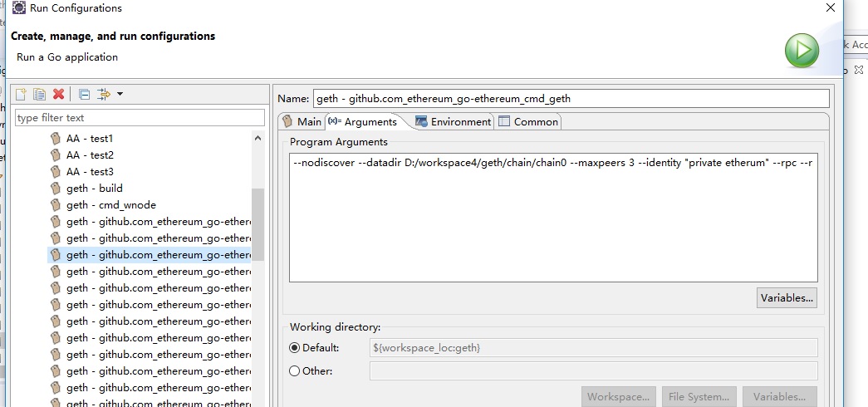The height and width of the screenshot is (407, 868).
Task: Click the ${workspace_loc:geth} default directory field
Action: pos(593,348)
